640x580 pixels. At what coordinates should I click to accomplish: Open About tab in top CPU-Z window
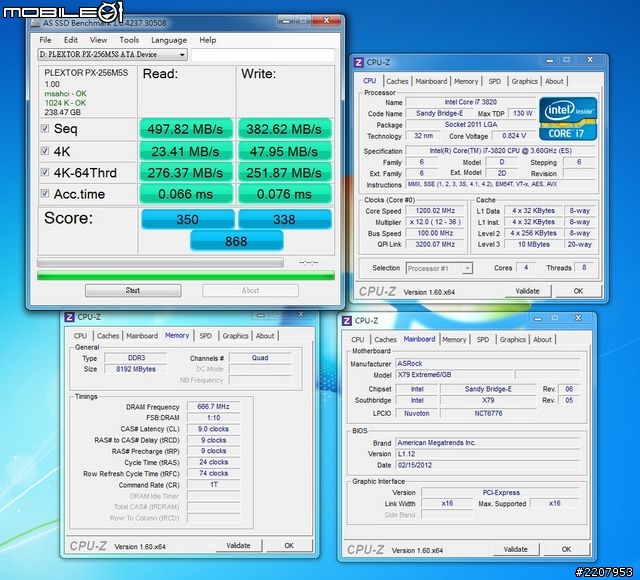point(554,81)
